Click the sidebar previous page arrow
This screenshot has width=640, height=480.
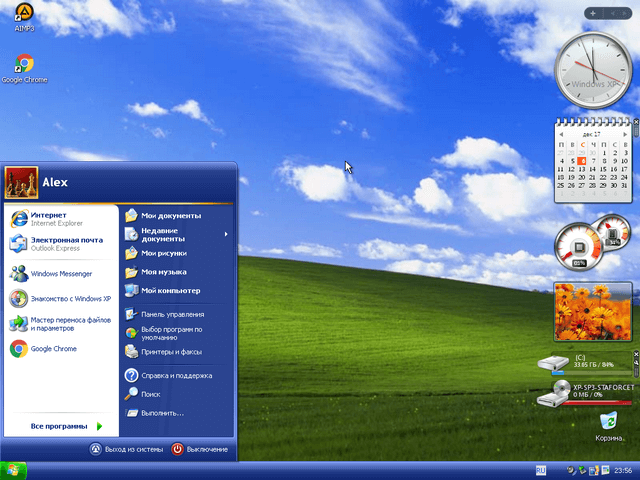612,13
